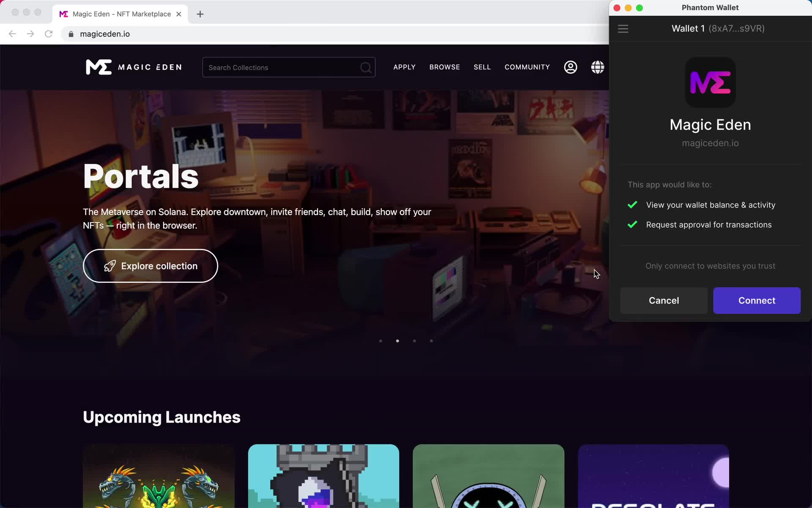Expand the COMMUNITY navigation dropdown
This screenshot has height=508, width=812.
pyautogui.click(x=527, y=67)
